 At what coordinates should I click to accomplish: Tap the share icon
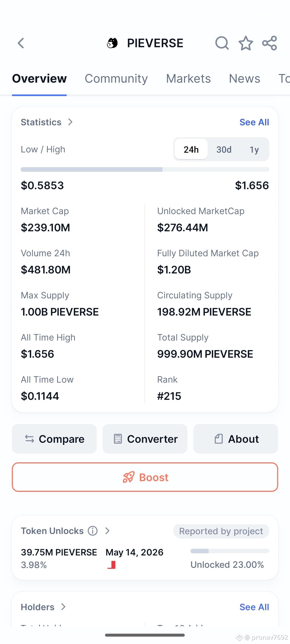(270, 43)
